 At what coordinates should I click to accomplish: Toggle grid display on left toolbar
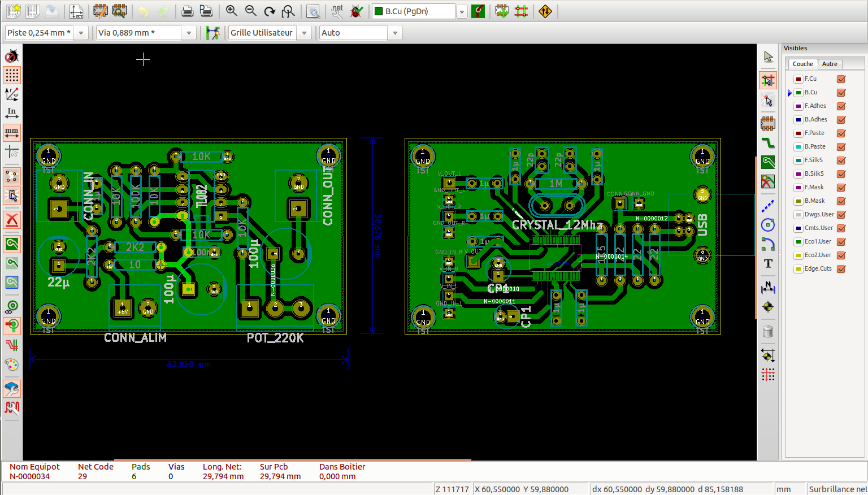[x=12, y=75]
